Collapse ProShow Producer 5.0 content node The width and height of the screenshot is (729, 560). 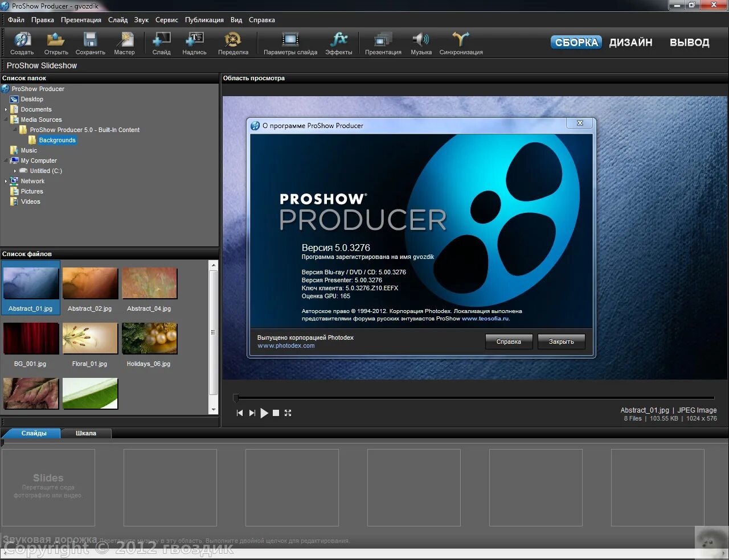[15, 130]
